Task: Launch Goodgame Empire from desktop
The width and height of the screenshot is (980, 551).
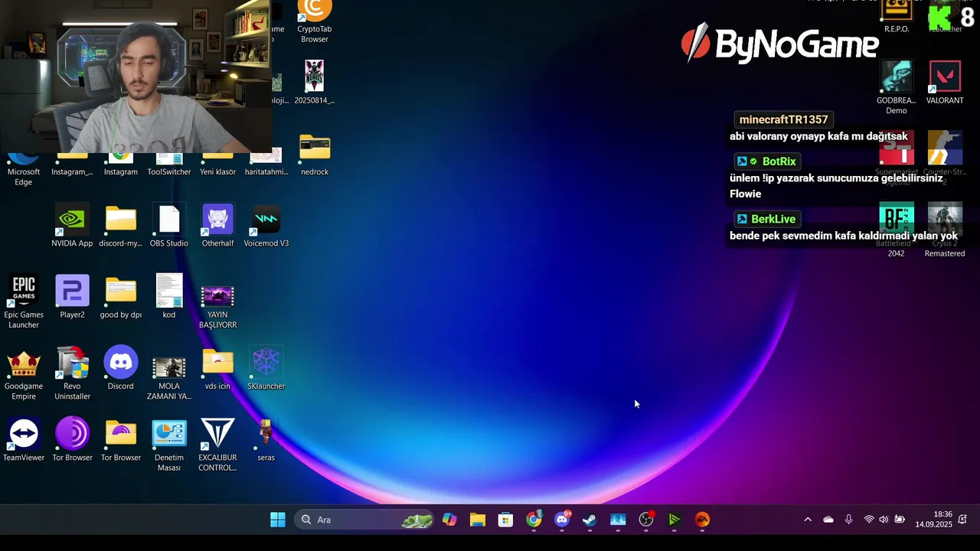Action: 24,373
